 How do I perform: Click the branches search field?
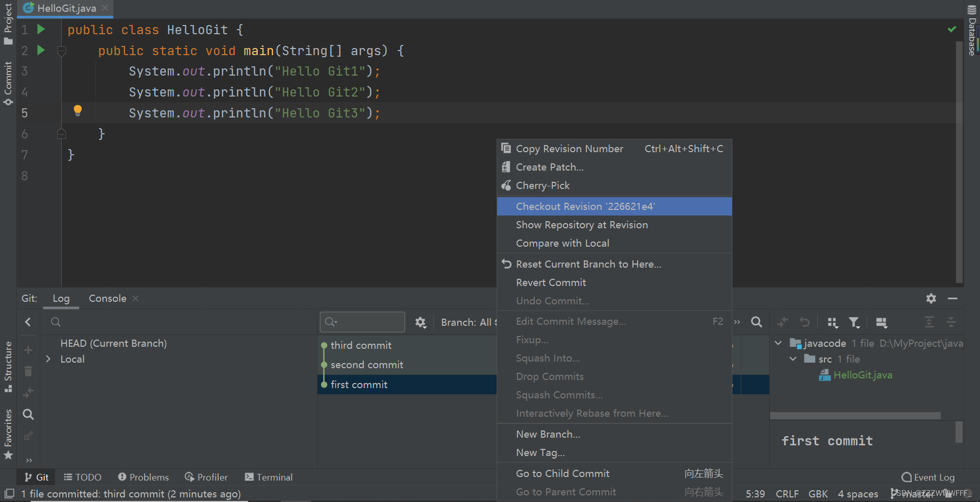[179, 322]
